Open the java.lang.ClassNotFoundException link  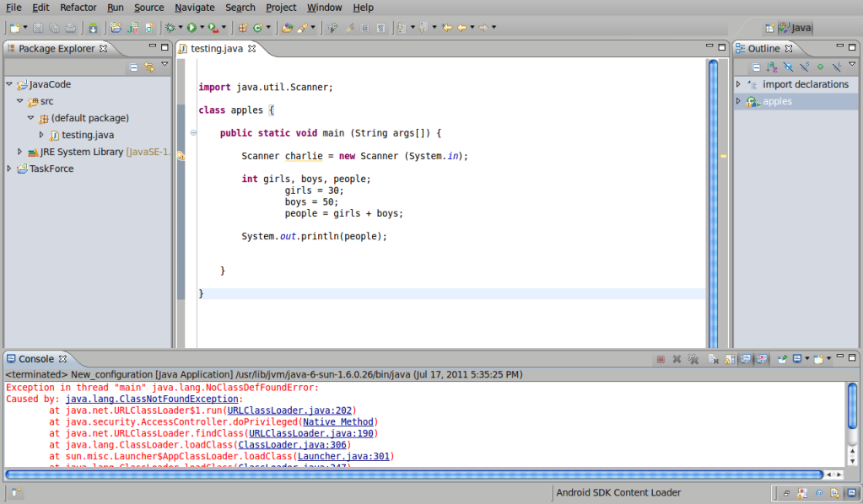coord(153,399)
